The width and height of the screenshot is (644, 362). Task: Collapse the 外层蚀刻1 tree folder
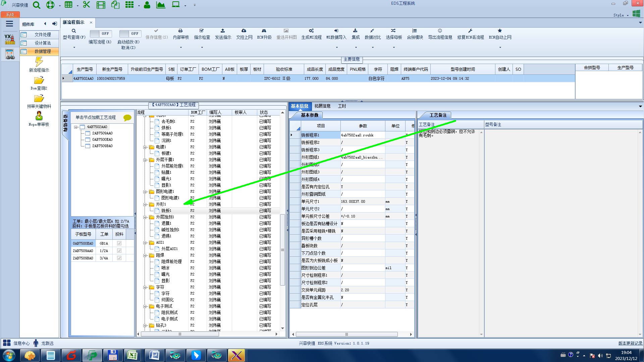click(x=145, y=217)
